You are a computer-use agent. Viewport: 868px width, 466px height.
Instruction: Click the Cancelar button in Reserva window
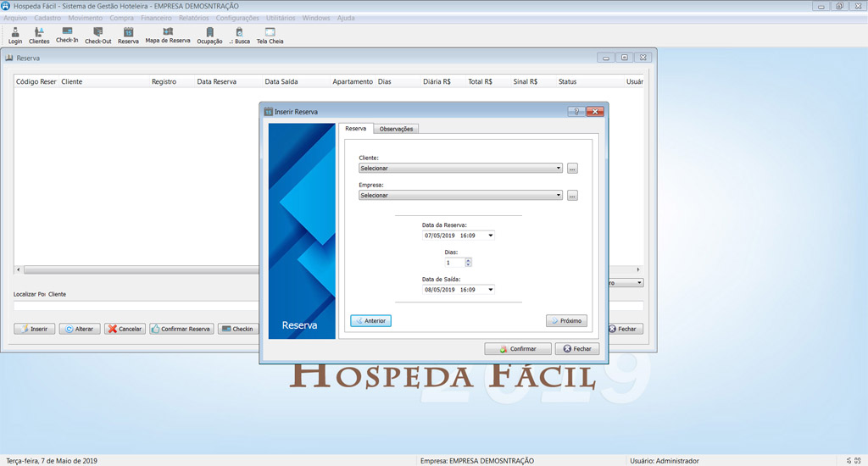[125, 329]
